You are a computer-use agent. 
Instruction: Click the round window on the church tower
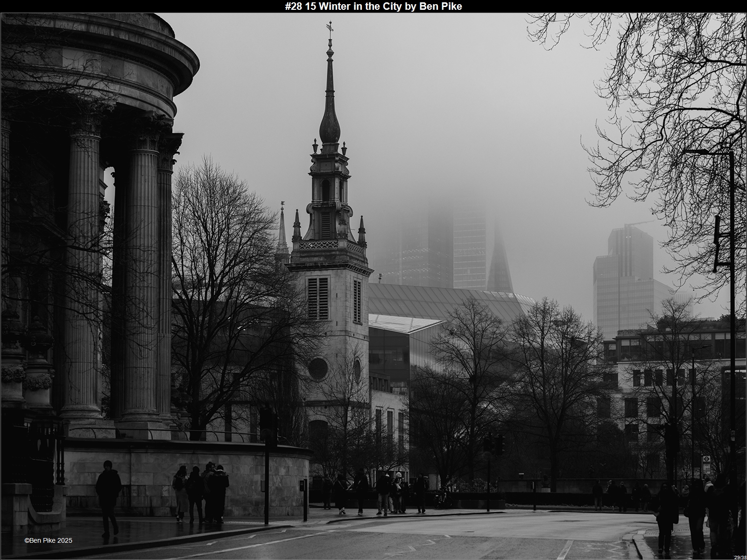point(318,369)
